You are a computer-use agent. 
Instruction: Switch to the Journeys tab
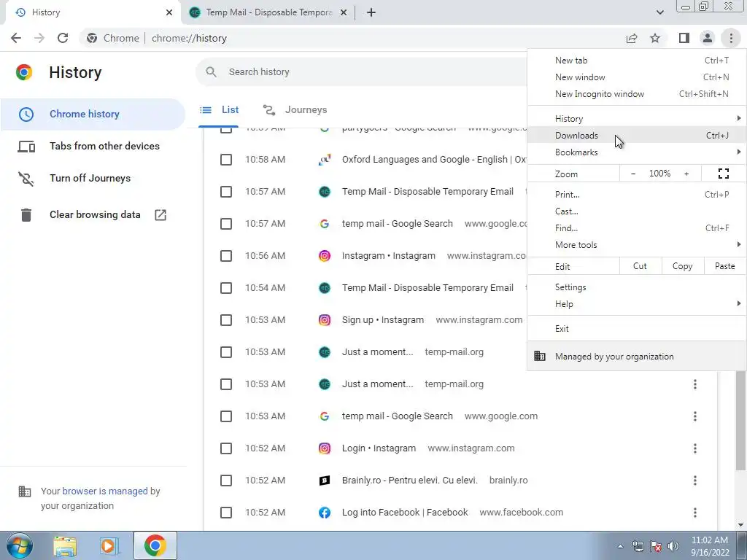[x=295, y=110]
